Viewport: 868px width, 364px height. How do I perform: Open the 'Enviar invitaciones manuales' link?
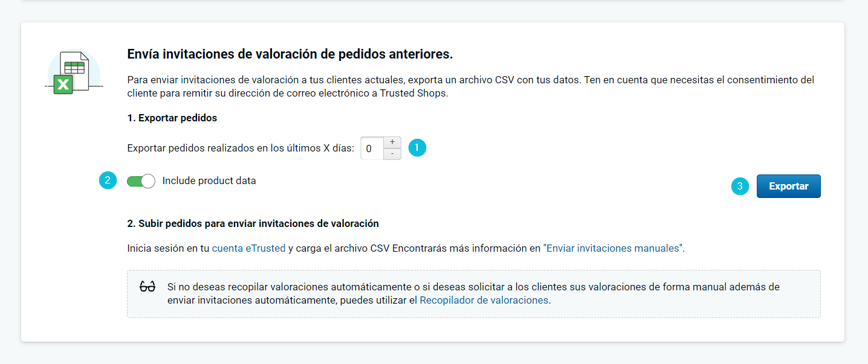coord(613,248)
